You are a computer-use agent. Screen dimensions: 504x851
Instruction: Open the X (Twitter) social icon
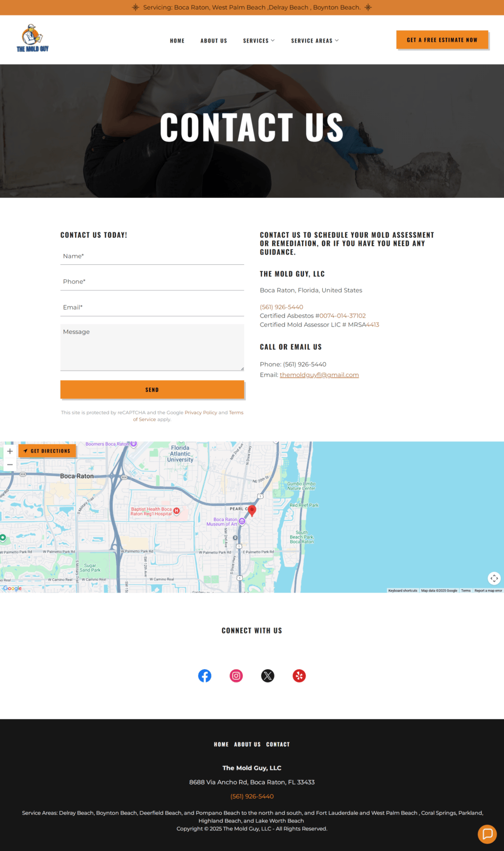268,675
